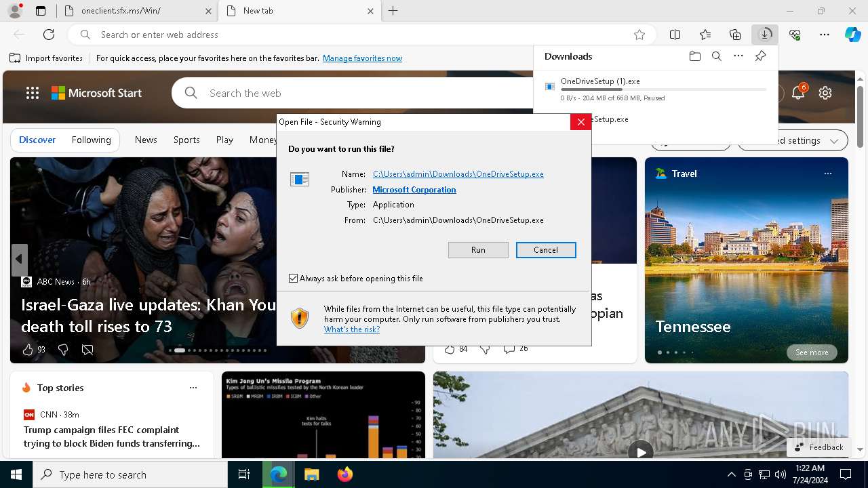Open a new browser tab plus button
868x488 pixels.
[393, 11]
